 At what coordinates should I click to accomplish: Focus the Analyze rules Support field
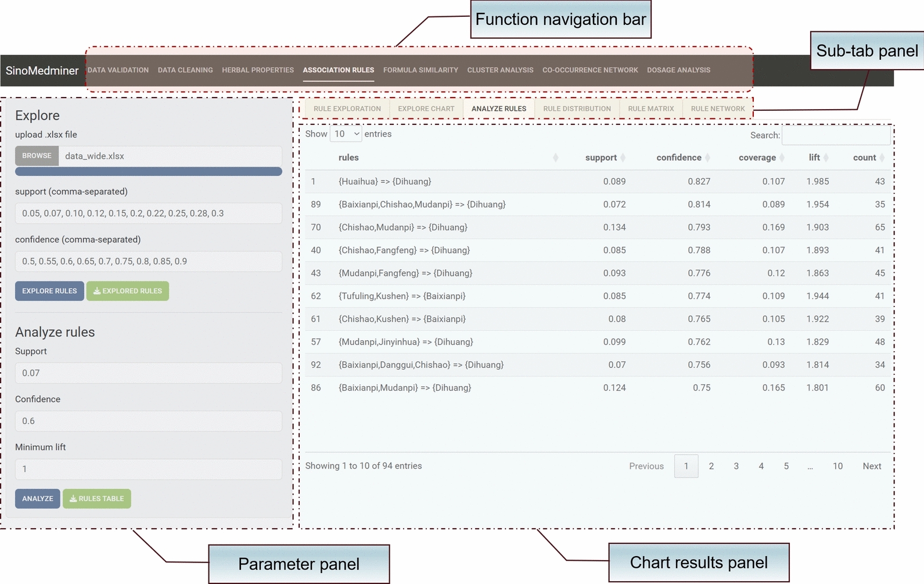coord(149,373)
